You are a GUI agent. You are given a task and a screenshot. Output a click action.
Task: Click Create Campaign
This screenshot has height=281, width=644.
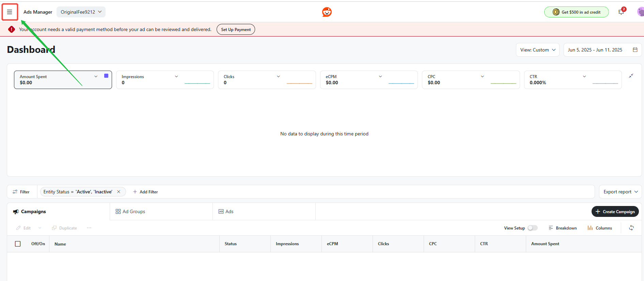pyautogui.click(x=615, y=211)
